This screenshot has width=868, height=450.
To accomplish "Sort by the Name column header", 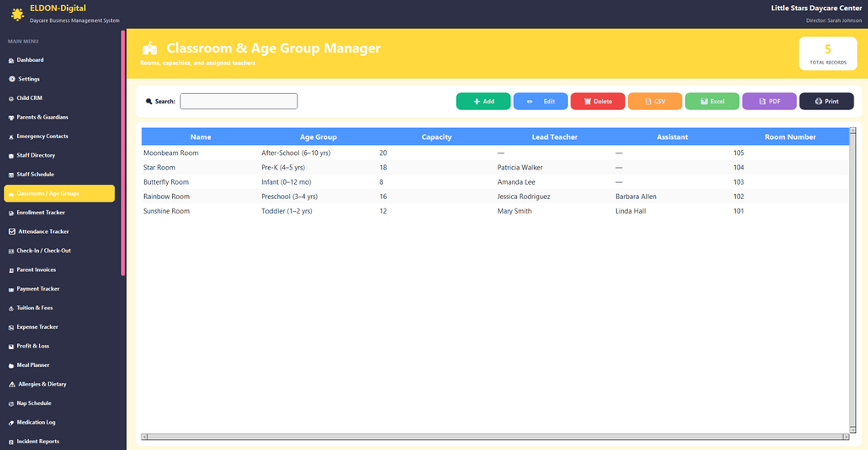I will 200,136.
